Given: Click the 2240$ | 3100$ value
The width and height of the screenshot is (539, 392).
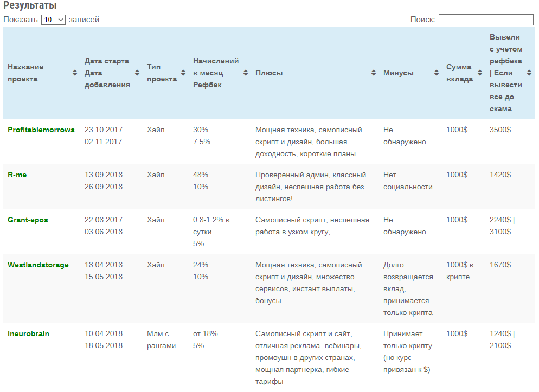Looking at the screenshot, I should pos(502,226).
